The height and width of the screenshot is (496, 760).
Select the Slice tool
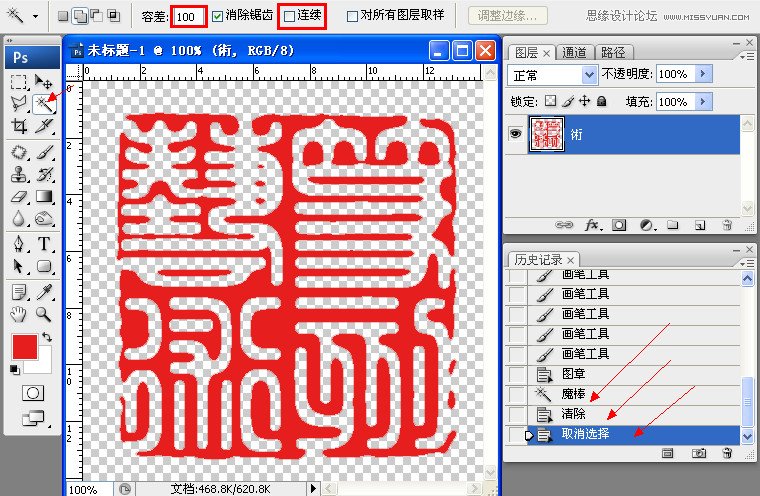[x=44, y=126]
